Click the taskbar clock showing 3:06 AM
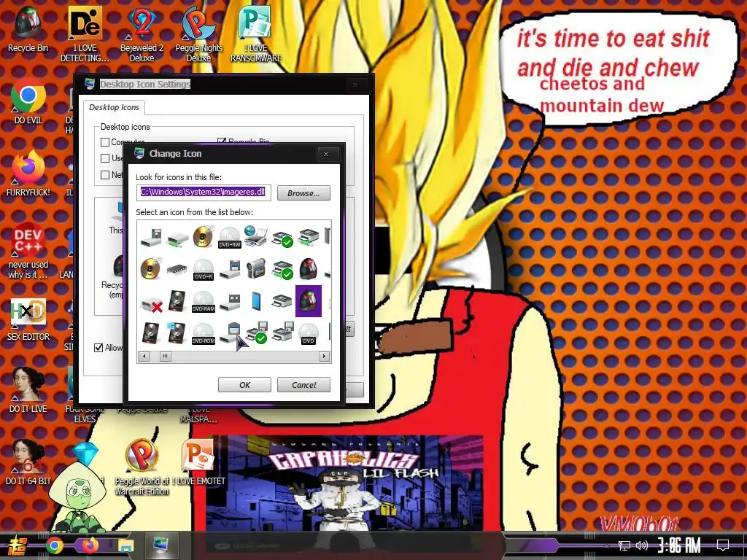Screen dimensions: 747x560 [x=678, y=545]
